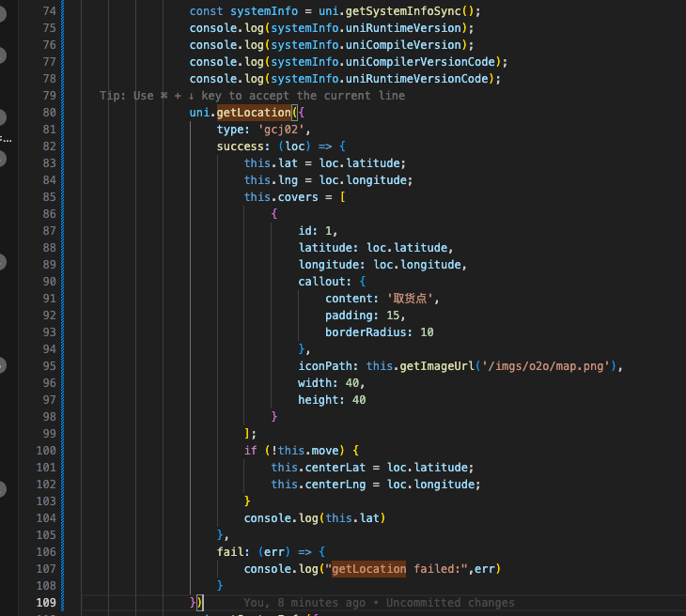Click 'uniCompileVersion' property on line 76
Image resolution: width=686 pixels, height=616 pixels.
pyautogui.click(x=403, y=45)
